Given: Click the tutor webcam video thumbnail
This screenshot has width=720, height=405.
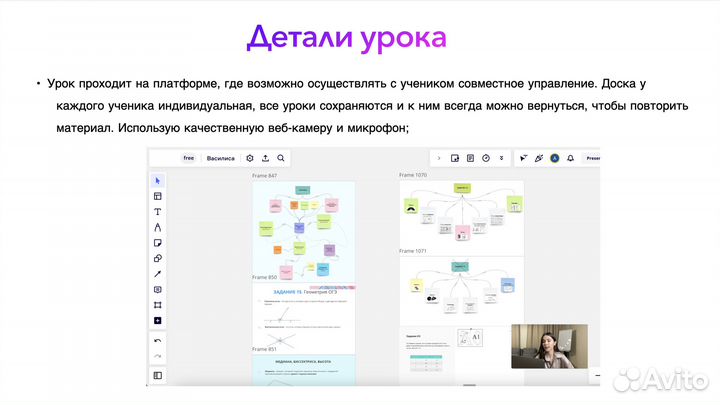Looking at the screenshot, I should 550,346.
